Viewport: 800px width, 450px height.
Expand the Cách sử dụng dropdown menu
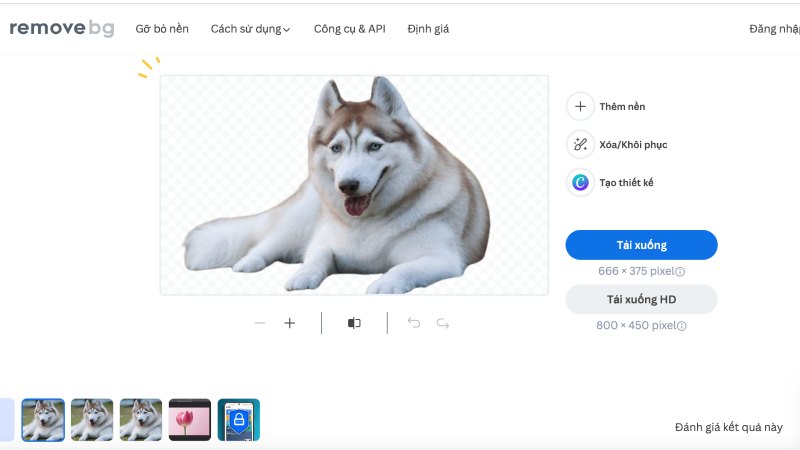click(x=250, y=29)
